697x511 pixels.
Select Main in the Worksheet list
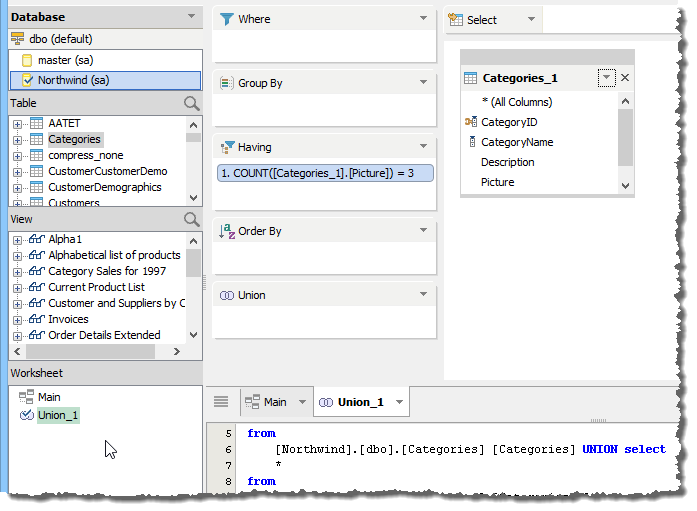pyautogui.click(x=49, y=397)
